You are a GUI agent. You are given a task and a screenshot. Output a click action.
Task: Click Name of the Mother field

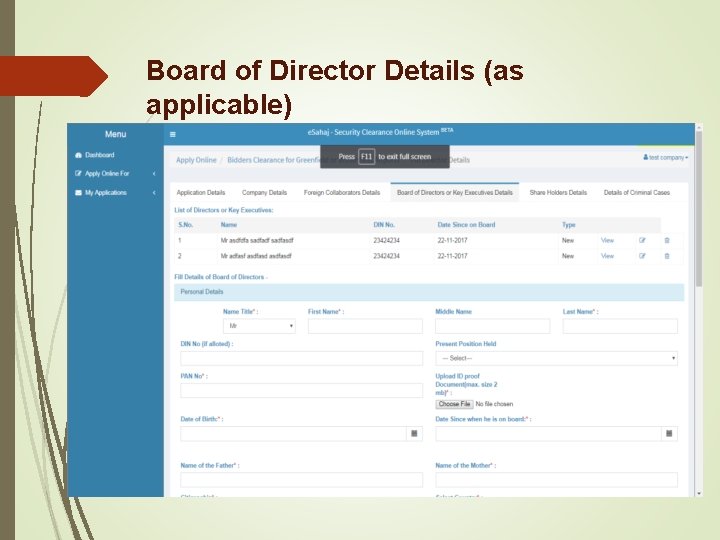[x=556, y=480]
